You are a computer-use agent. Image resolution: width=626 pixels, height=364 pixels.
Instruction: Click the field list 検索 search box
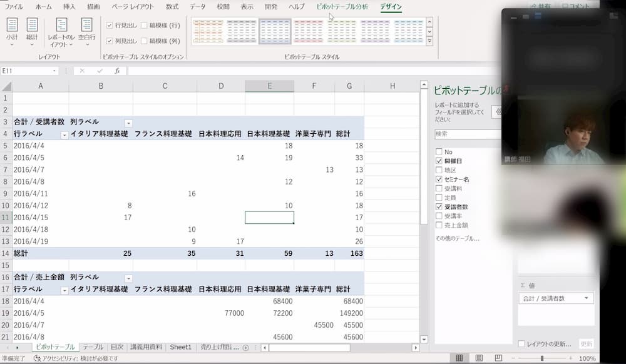click(466, 134)
